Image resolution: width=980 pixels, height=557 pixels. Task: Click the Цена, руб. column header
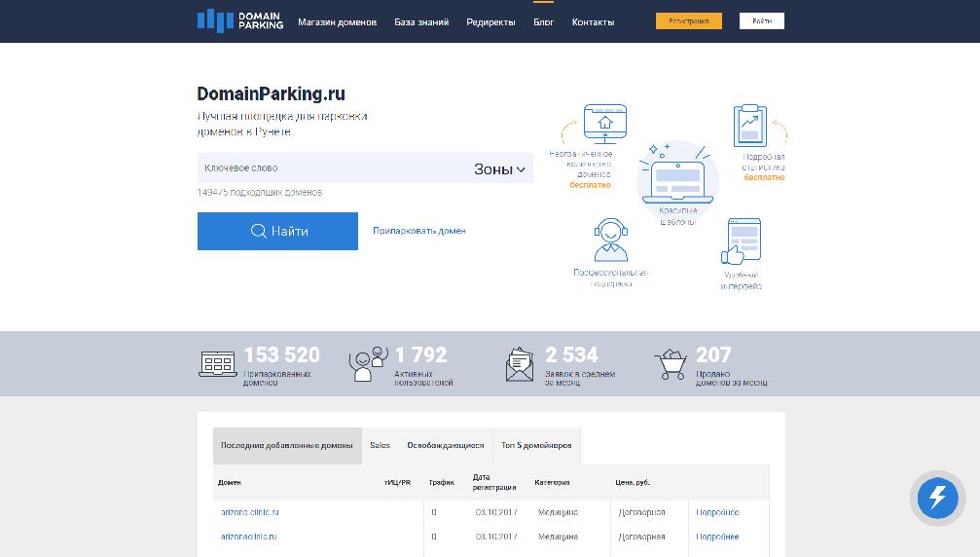[x=633, y=483]
